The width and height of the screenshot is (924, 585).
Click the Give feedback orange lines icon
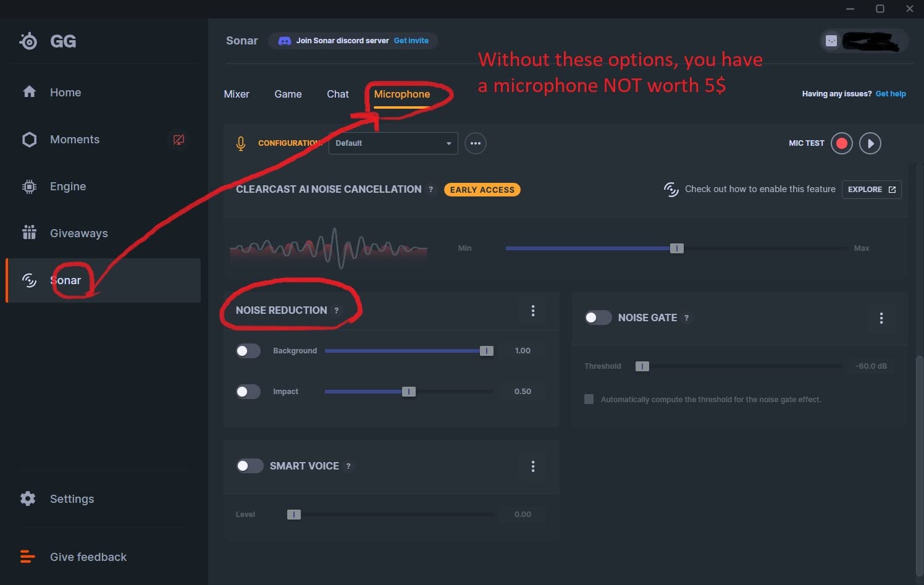[28, 557]
